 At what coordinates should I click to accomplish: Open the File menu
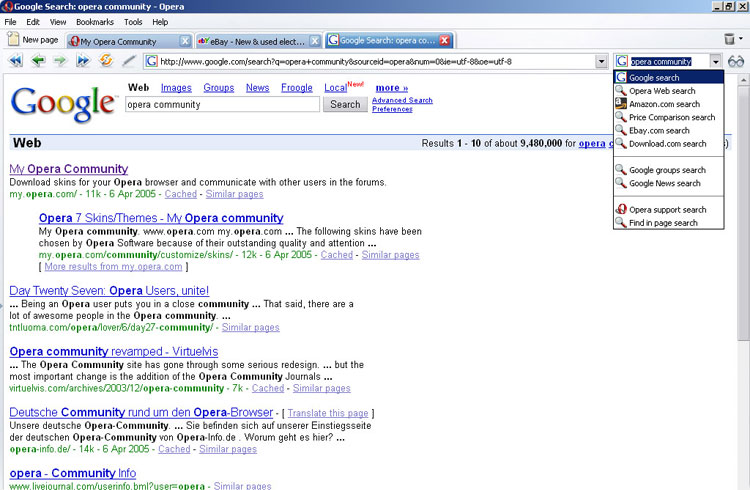(10, 22)
